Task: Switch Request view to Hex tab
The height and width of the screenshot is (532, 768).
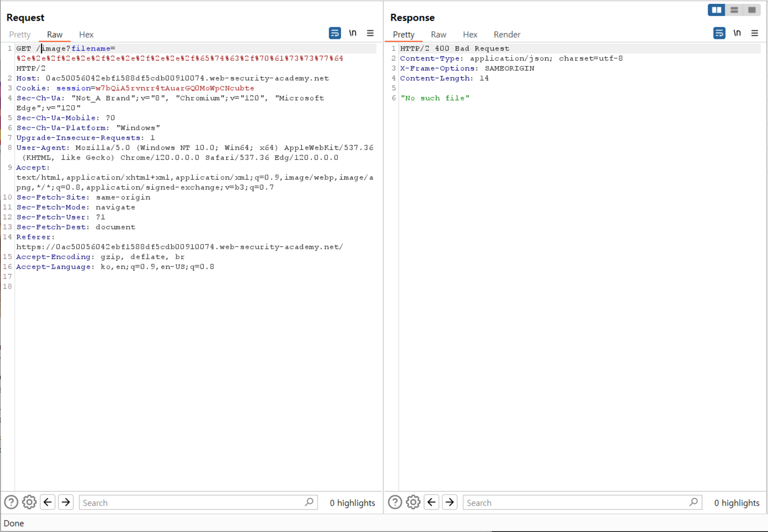Action: pos(86,35)
